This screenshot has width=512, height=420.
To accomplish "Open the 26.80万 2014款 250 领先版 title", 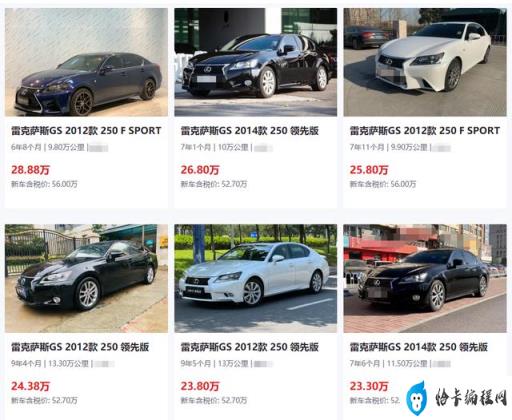I will click(x=250, y=131).
